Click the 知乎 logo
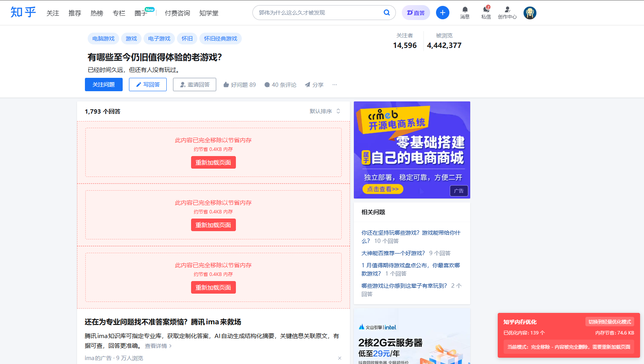 click(x=23, y=12)
